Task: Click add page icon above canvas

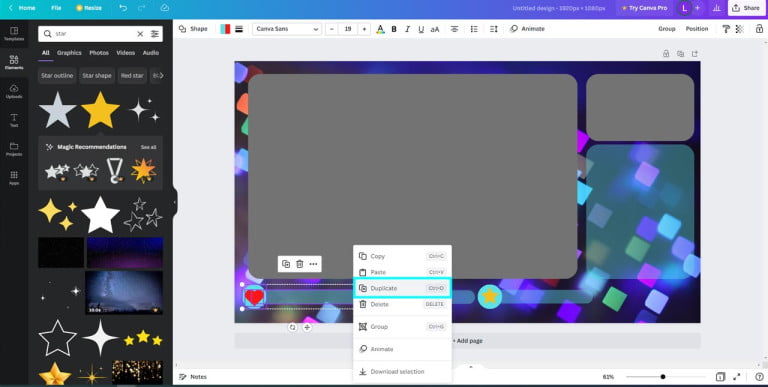Action: (695, 54)
